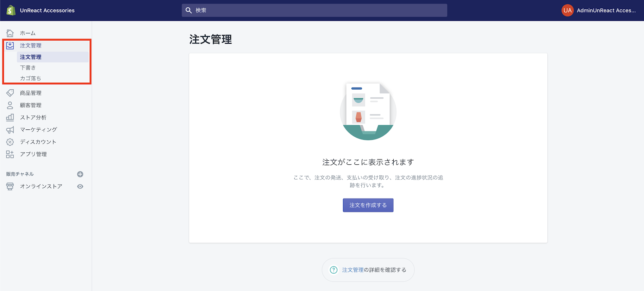Click the Home (ホーム) house icon

click(10, 33)
